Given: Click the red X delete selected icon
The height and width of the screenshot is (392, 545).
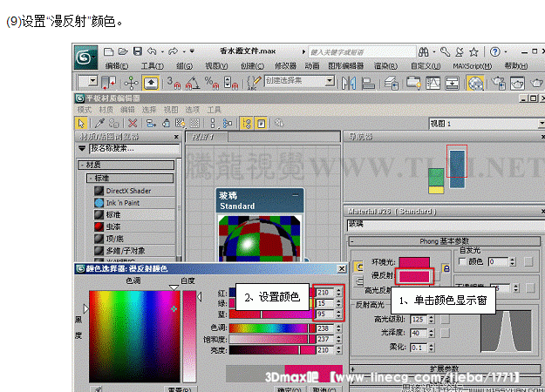Looking at the screenshot, I should [133, 123].
